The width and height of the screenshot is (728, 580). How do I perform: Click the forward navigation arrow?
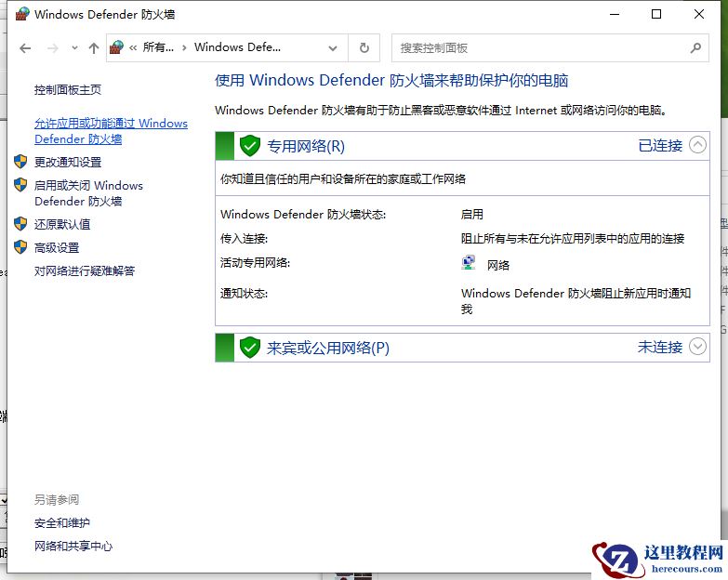[x=53, y=47]
